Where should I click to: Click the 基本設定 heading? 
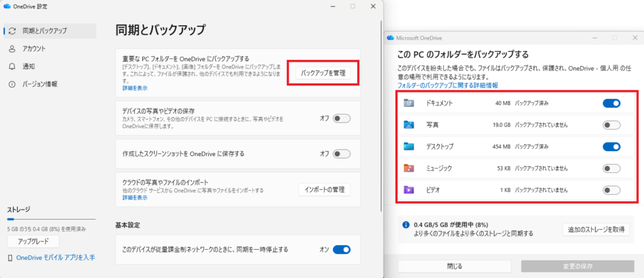coord(127,225)
